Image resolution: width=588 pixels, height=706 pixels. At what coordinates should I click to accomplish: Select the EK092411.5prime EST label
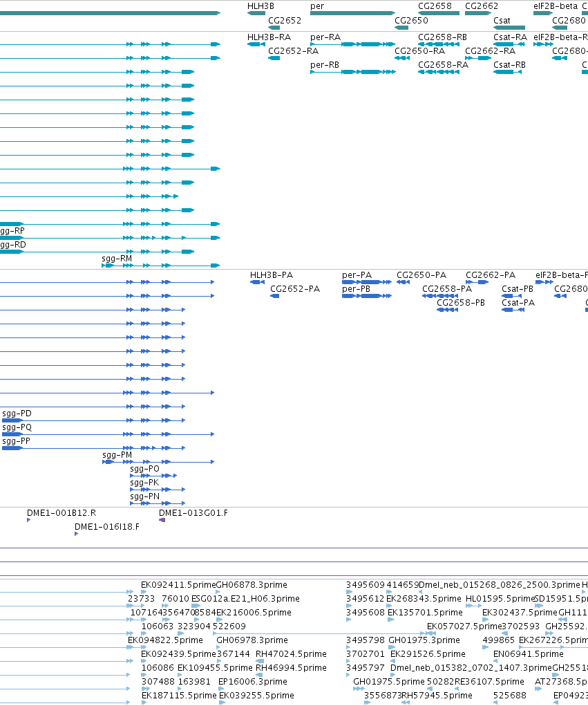point(178,585)
